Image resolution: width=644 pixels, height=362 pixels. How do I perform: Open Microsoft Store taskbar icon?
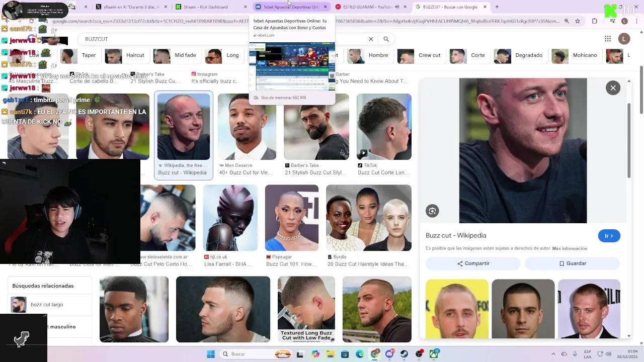[345, 354]
